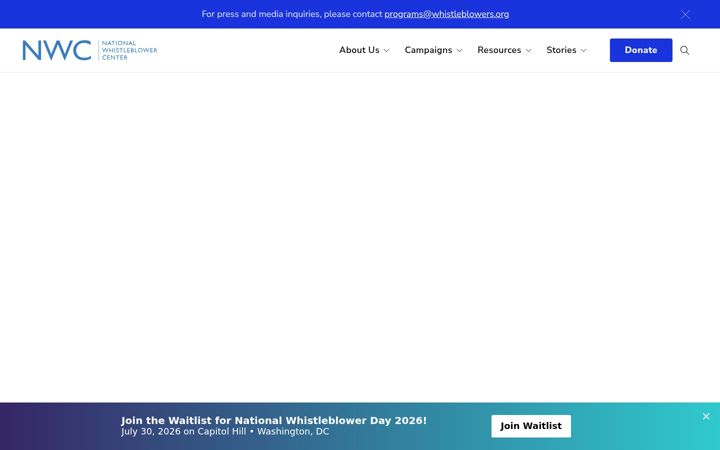Viewport: 720px width, 450px height.
Task: Expand the About Us chevron
Action: (x=387, y=51)
